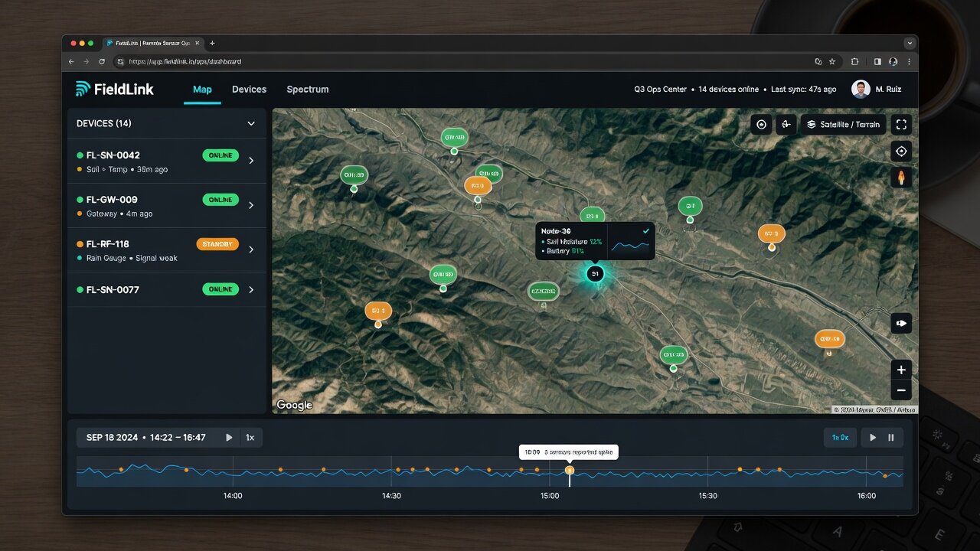Toggle fullscreen map view
This screenshot has height=551, width=980.
901,125
